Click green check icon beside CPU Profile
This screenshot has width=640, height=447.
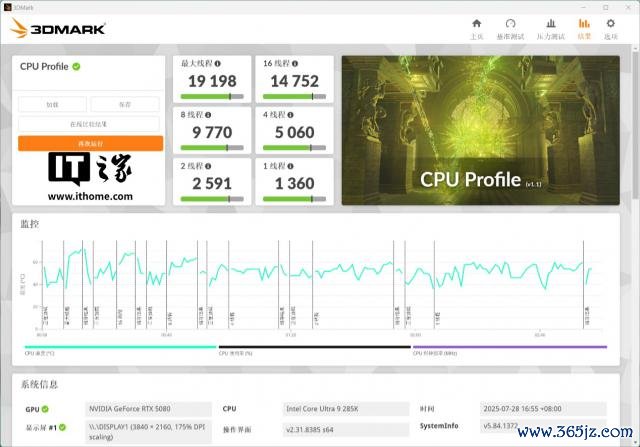pos(77,66)
